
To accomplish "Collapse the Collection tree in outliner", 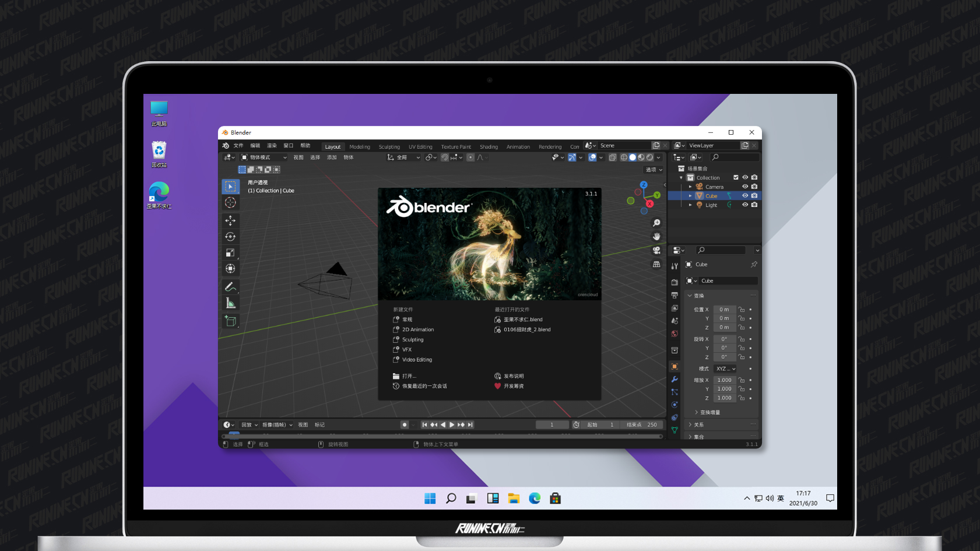I will pyautogui.click(x=681, y=177).
